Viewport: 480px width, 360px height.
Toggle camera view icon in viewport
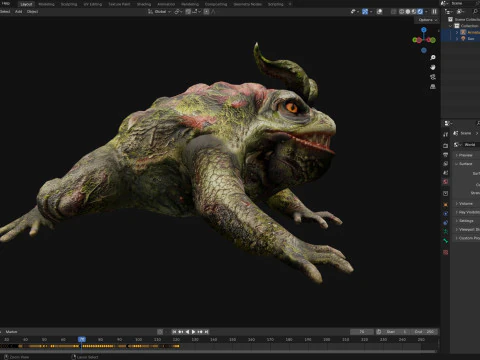click(433, 77)
